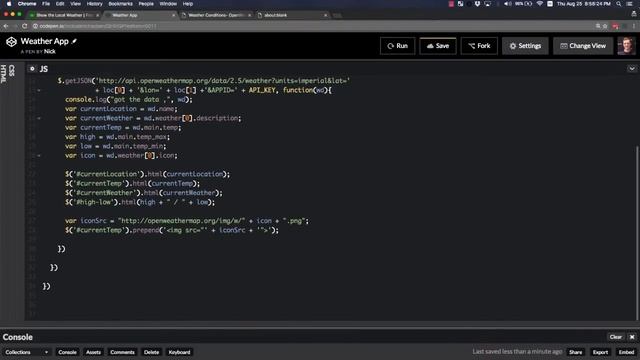The width and height of the screenshot is (640, 360).
Task: Edit the pen title with pencil icon
Action: click(x=74, y=41)
